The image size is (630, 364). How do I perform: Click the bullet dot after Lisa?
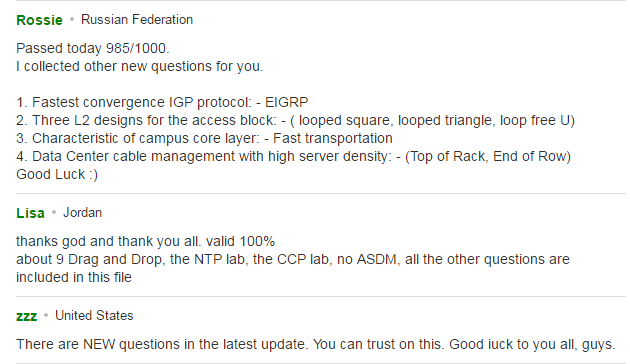pos(54,213)
